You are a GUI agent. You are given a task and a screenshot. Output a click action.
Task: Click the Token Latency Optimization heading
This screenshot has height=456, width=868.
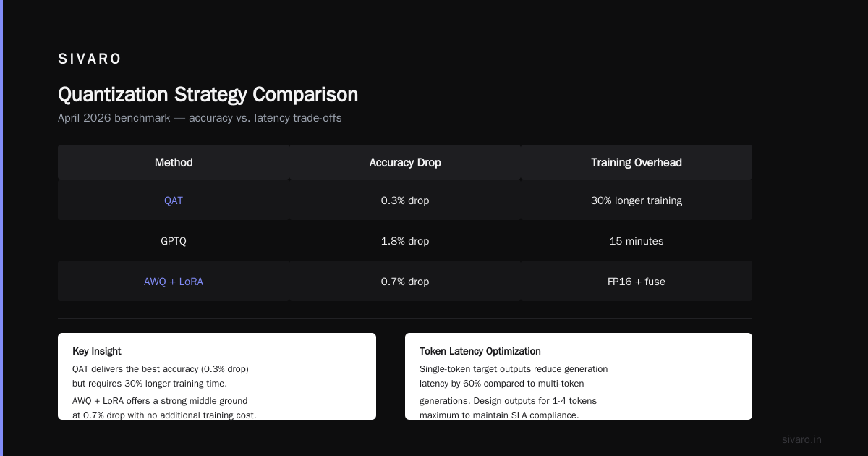(480, 351)
